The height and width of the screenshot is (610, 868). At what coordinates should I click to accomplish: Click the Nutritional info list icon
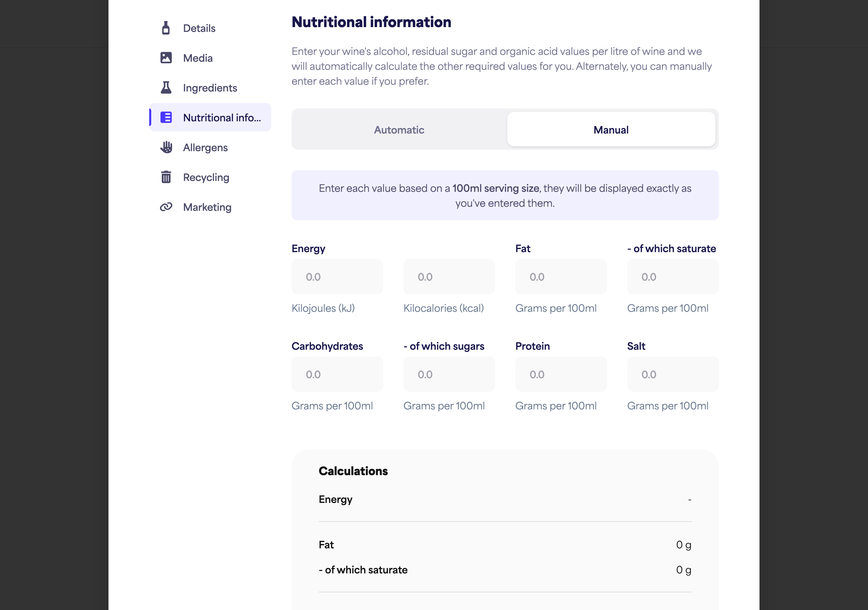(x=166, y=117)
